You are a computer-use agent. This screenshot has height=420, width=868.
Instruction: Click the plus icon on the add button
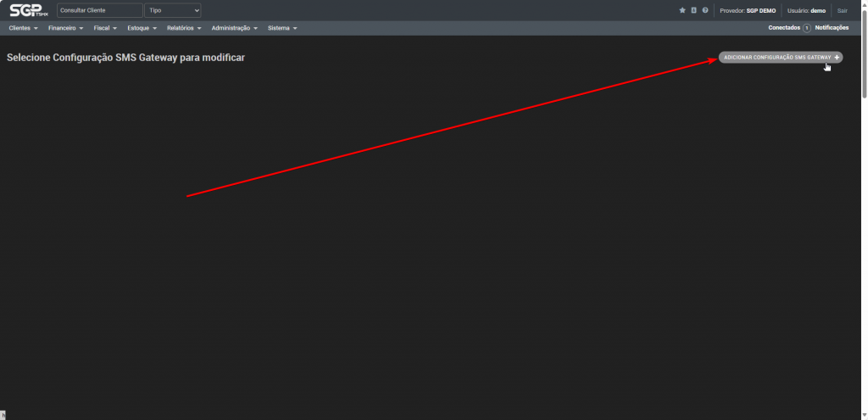pyautogui.click(x=837, y=57)
